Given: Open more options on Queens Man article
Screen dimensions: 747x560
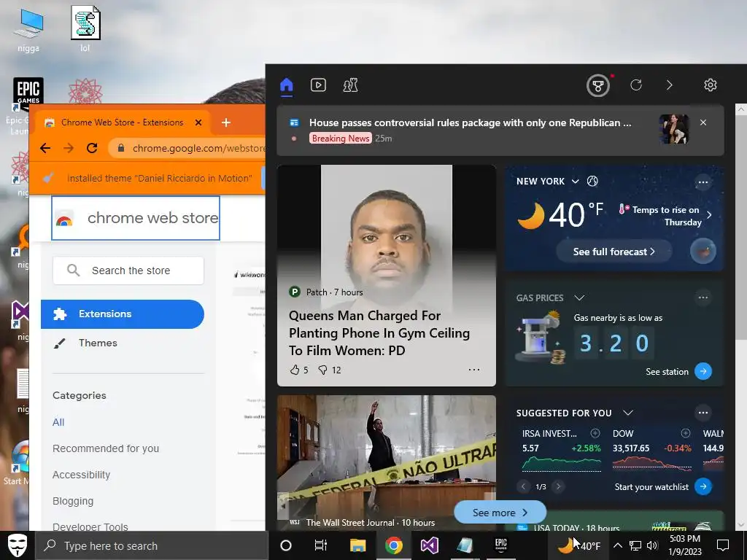Looking at the screenshot, I should pos(474,370).
